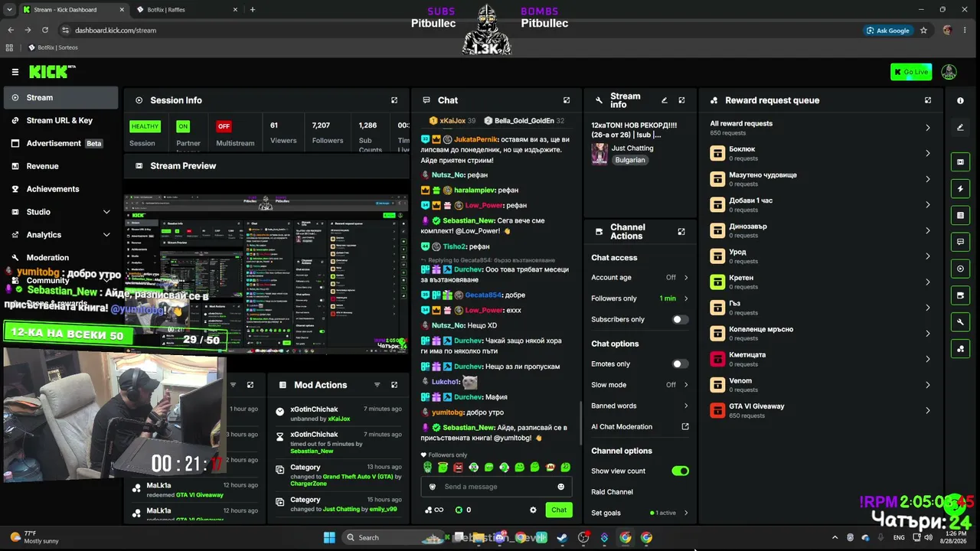The image size is (980, 551).
Task: Click the rewards dots icon in right sidebar
Action: point(960,349)
